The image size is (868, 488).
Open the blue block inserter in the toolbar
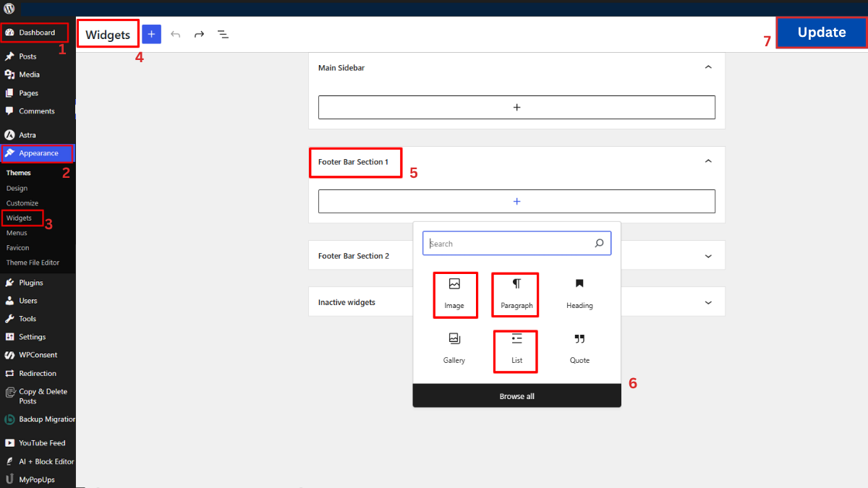pos(151,34)
